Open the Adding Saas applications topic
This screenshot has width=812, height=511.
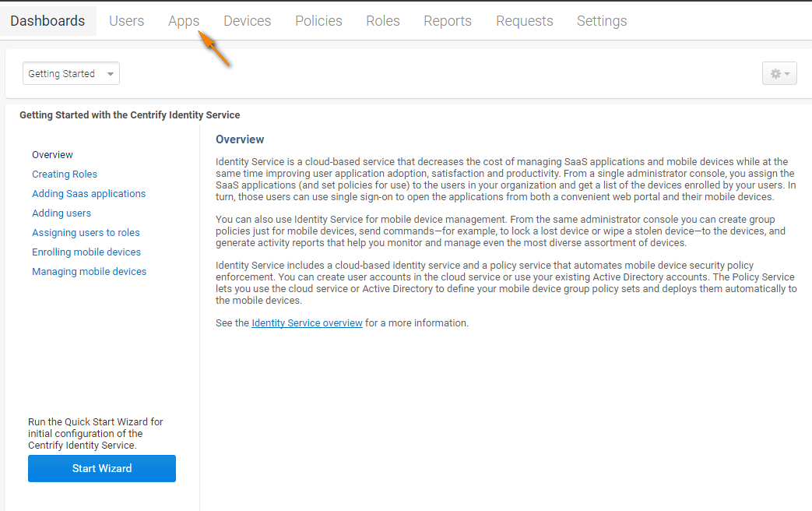(x=89, y=194)
